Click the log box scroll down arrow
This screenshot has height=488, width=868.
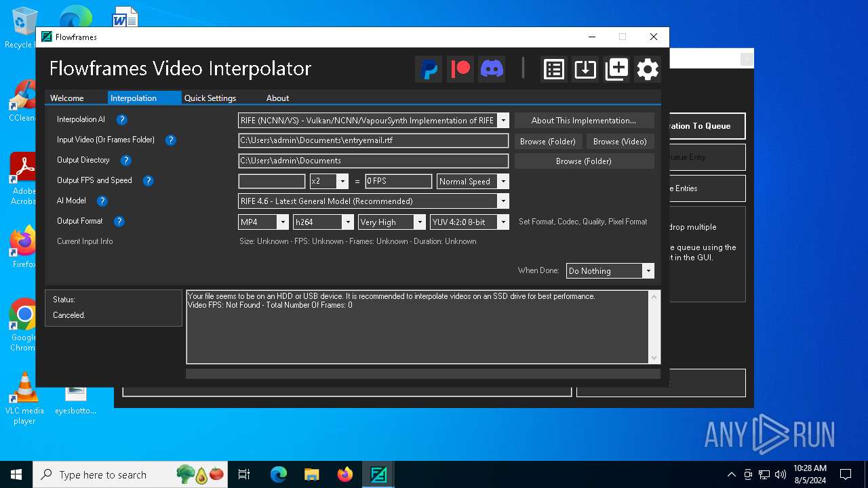(654, 358)
